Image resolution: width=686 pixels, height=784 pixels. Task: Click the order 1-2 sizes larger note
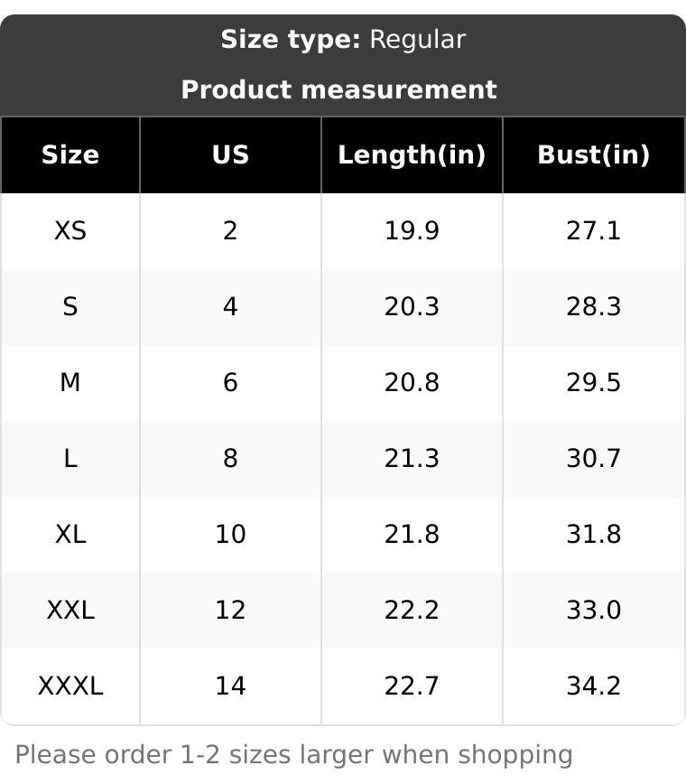coord(294,755)
